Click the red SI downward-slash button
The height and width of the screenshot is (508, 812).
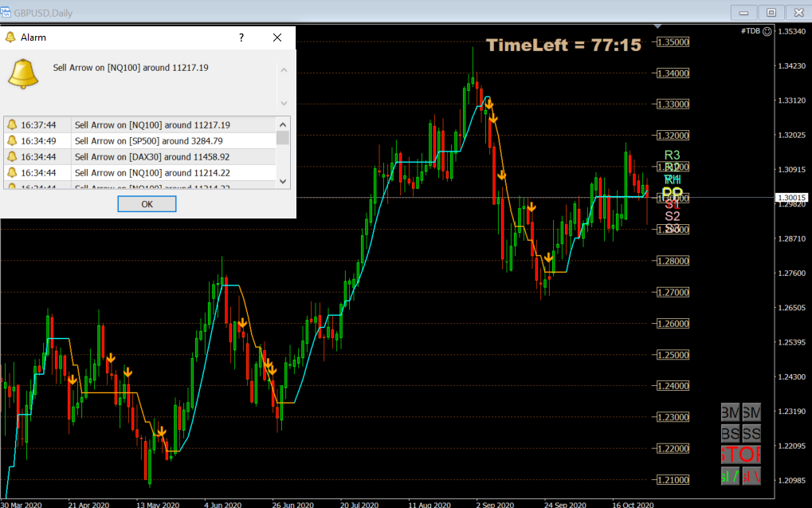tap(751, 476)
